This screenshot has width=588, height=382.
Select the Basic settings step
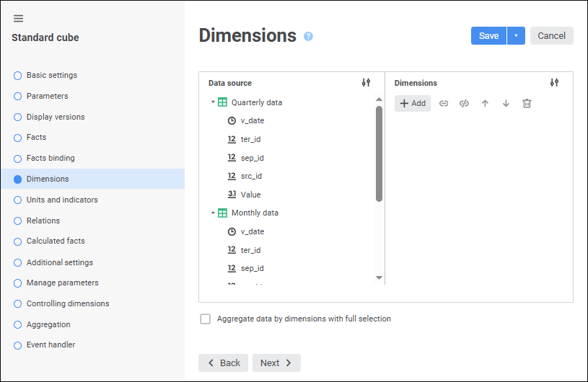coord(51,75)
